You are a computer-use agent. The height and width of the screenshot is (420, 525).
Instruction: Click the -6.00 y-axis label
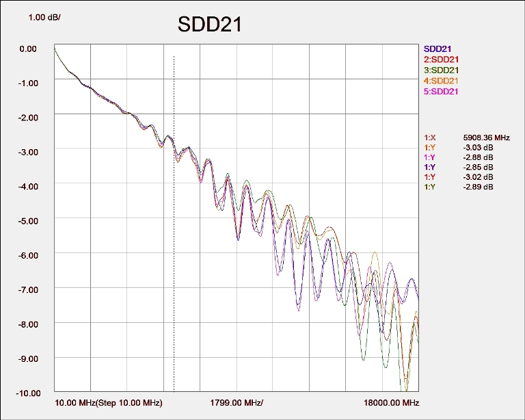28,255
